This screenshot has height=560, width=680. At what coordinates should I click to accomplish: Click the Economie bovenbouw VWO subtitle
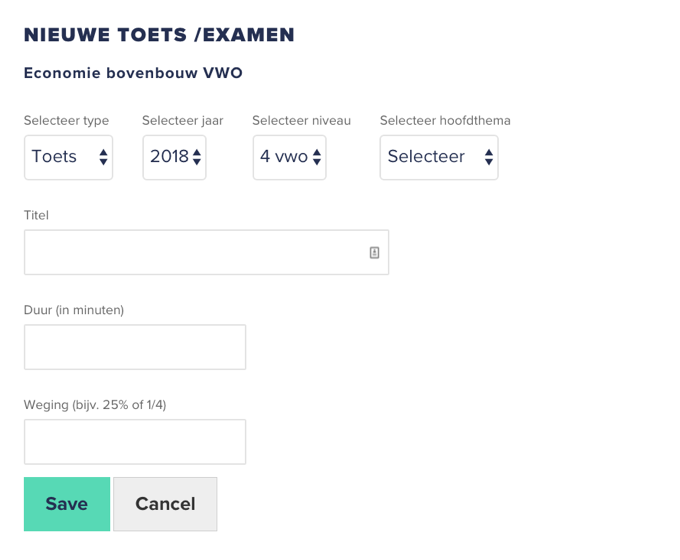click(133, 73)
